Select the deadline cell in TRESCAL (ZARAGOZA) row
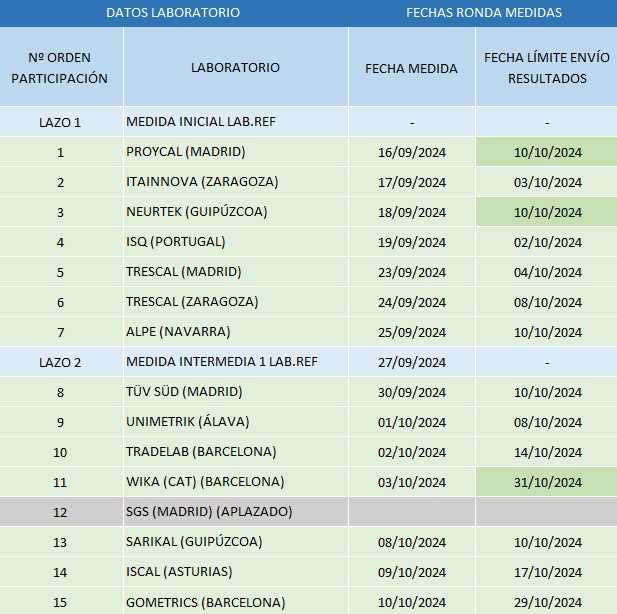 (x=547, y=302)
